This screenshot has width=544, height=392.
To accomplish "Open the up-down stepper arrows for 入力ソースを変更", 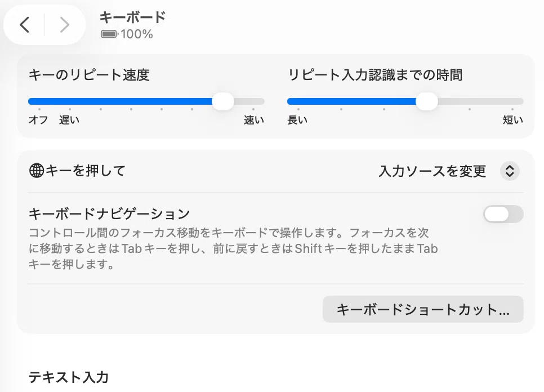I will pos(510,171).
